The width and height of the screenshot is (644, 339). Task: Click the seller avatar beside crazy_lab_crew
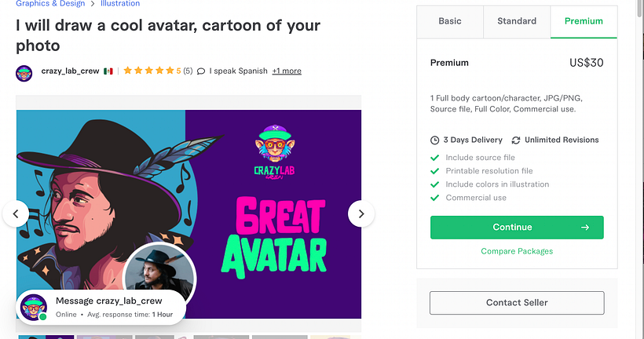(24, 73)
